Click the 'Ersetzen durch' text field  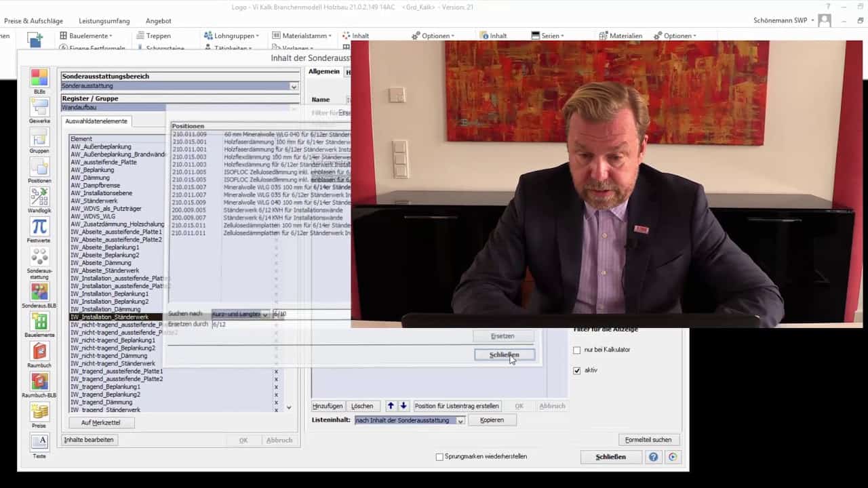click(x=281, y=325)
